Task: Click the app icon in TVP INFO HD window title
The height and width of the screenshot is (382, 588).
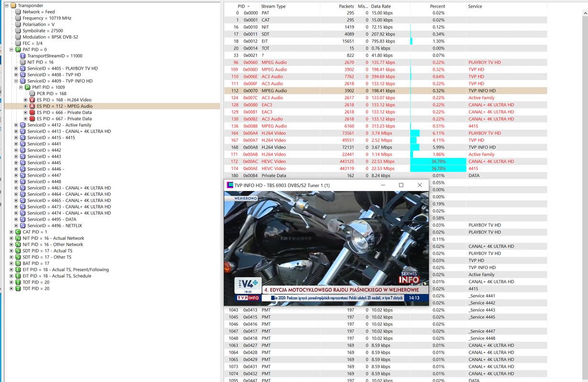Action: coord(229,185)
